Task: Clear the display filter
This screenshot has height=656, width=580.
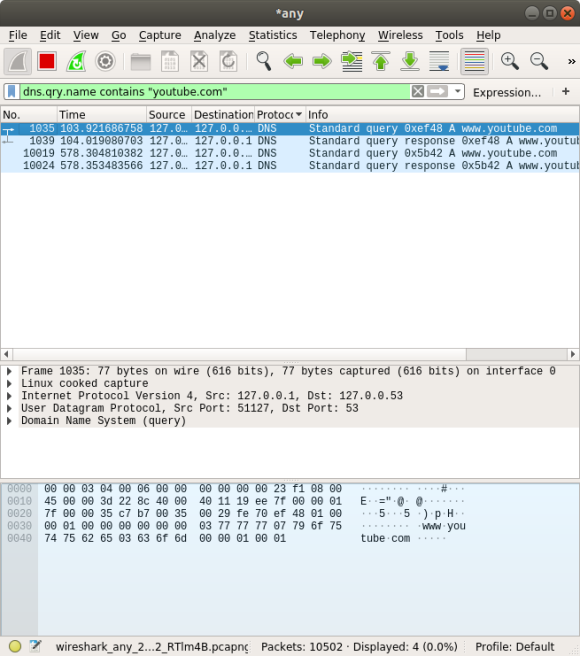Action: (418, 91)
